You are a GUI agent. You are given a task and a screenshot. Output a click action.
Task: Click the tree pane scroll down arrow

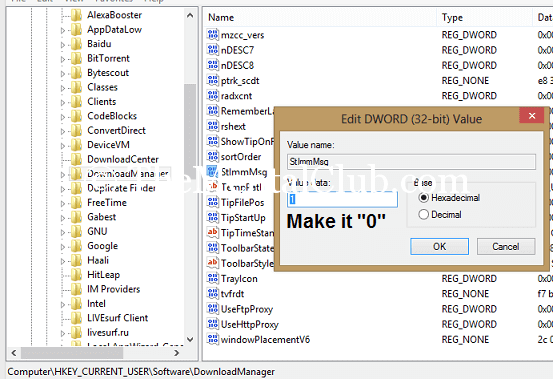click(190, 339)
